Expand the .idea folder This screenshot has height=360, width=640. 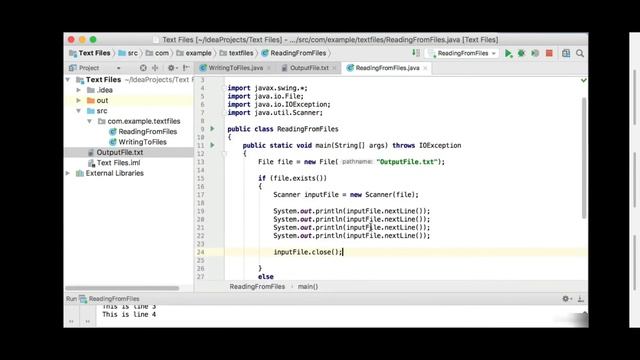[x=79, y=90]
